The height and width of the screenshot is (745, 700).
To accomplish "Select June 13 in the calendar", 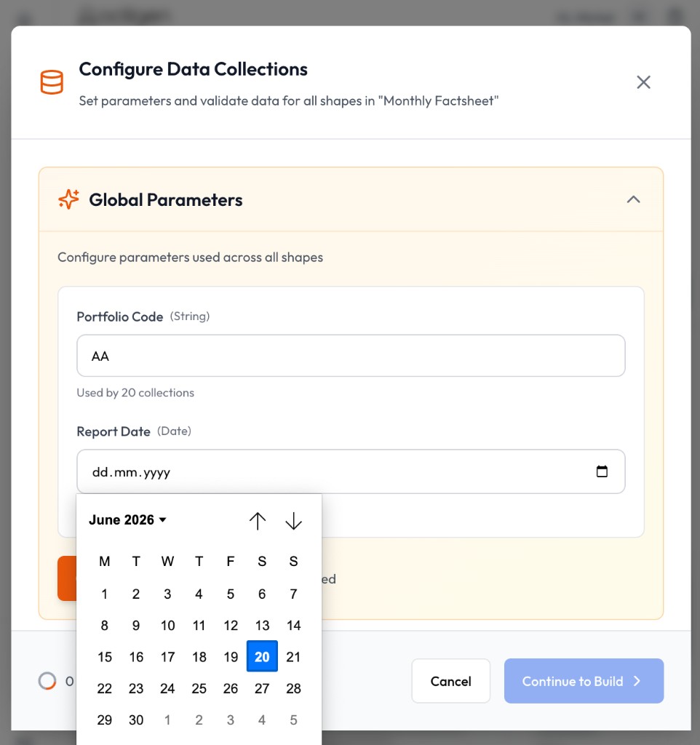I will 262,625.
